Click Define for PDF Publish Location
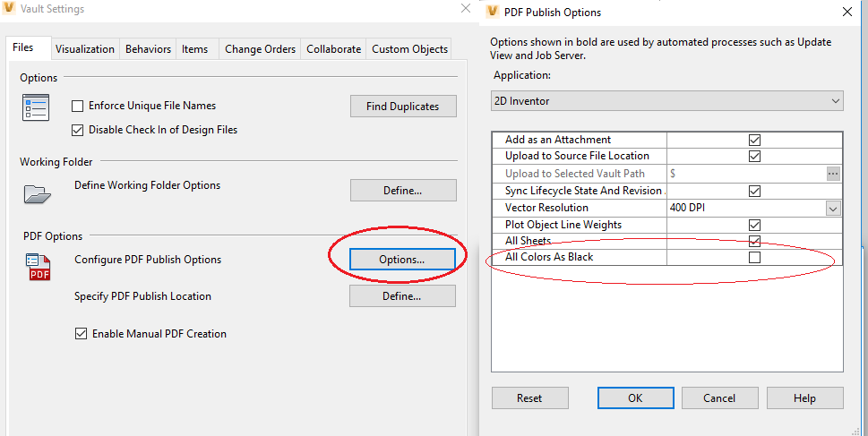This screenshot has height=436, width=868. point(402,296)
